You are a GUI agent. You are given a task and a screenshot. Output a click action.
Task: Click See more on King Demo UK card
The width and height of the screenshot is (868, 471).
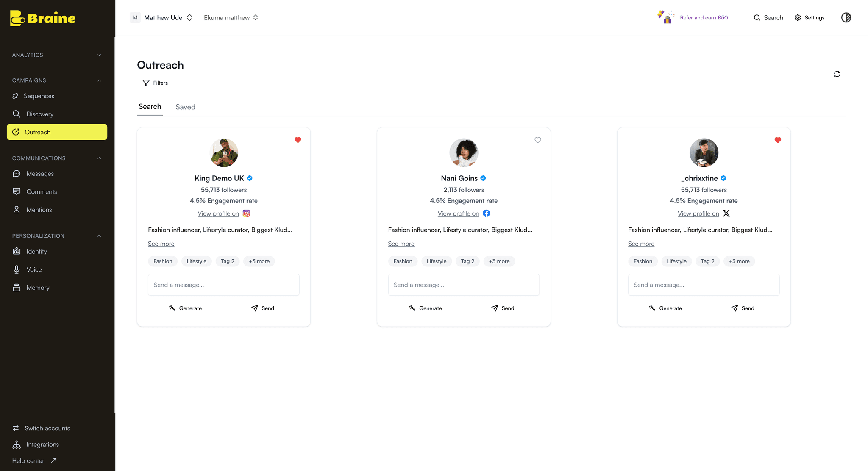tap(161, 244)
